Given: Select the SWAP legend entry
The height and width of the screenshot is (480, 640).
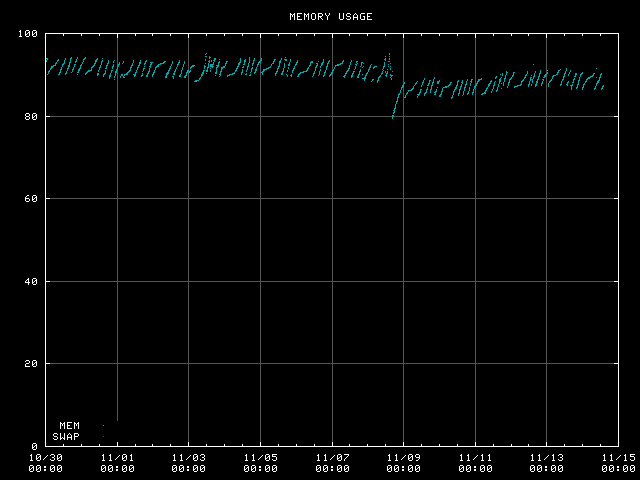Looking at the screenshot, I should (66, 436).
